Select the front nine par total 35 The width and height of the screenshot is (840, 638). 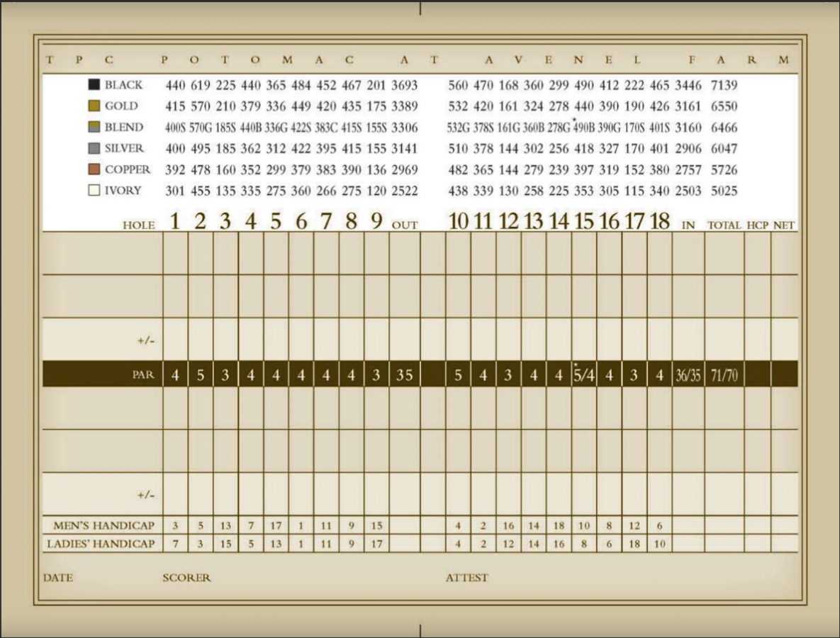pyautogui.click(x=404, y=375)
